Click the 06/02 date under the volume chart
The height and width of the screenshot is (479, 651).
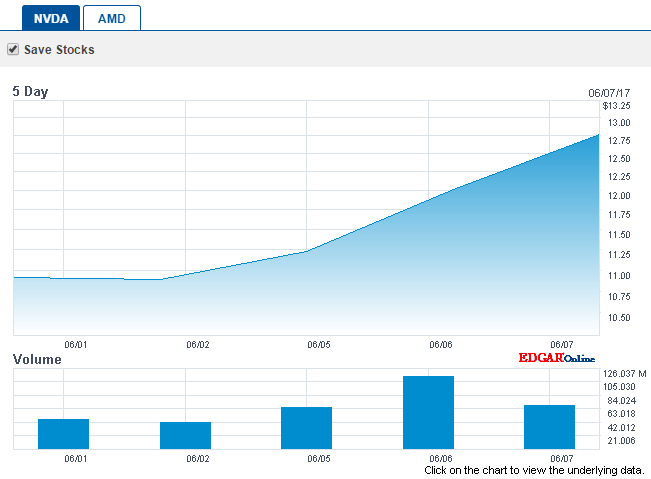coord(198,459)
